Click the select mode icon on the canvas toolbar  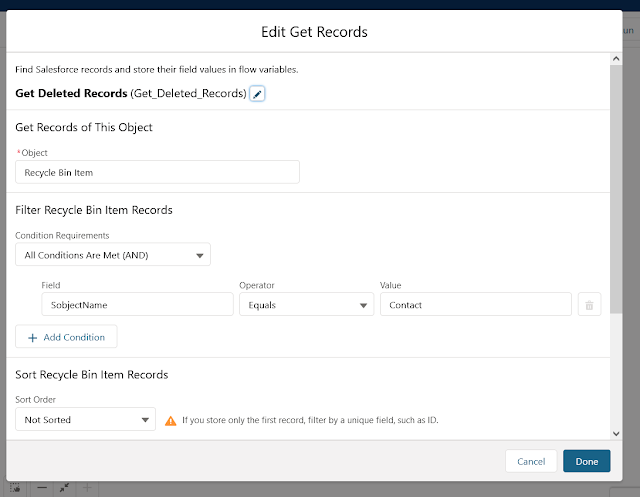[x=15, y=488]
